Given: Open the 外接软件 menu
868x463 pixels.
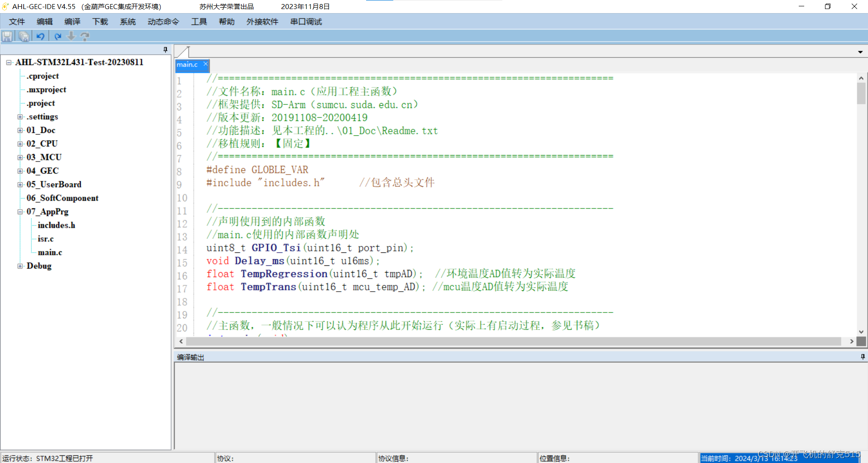Looking at the screenshot, I should [x=262, y=21].
